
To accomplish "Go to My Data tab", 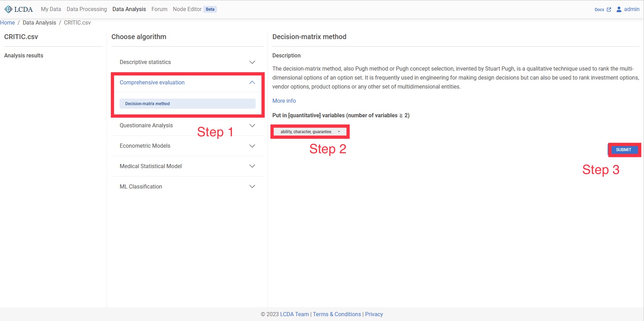I will 51,9.
